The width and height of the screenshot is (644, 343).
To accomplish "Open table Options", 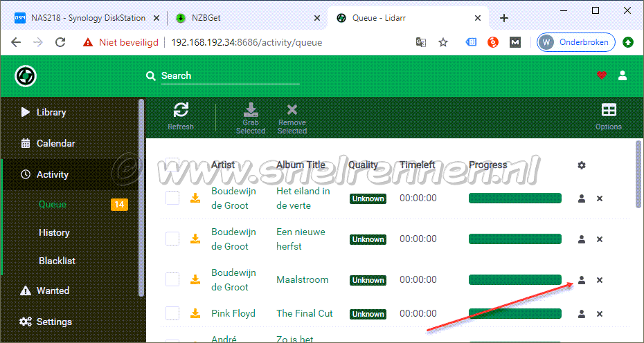I will coord(609,116).
